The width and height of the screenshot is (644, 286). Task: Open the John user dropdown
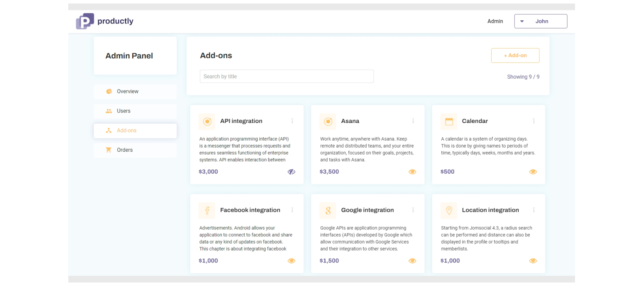540,21
